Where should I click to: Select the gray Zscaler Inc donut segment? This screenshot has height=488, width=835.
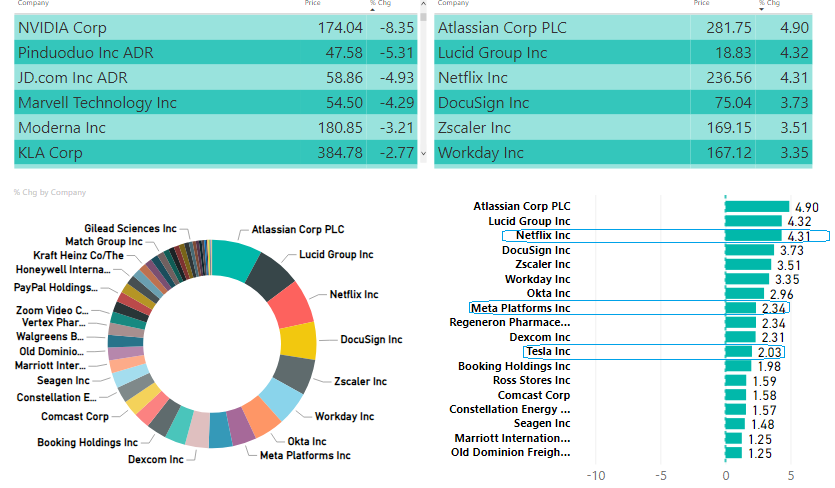[x=294, y=372]
